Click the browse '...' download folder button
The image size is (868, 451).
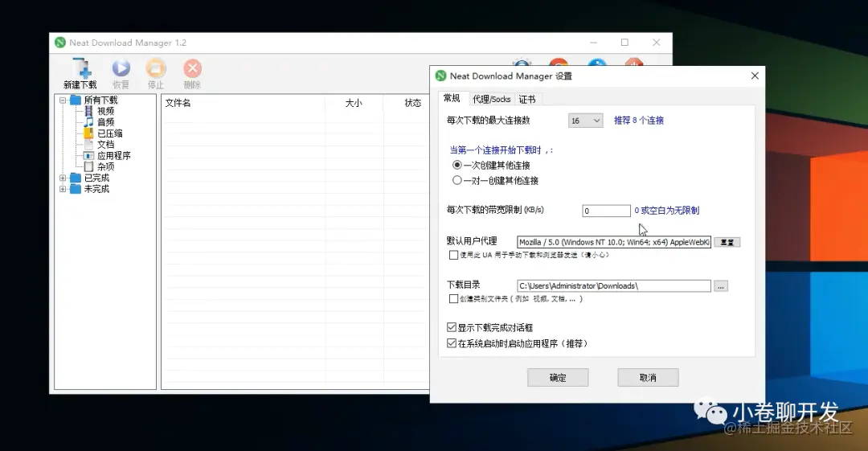(721, 286)
